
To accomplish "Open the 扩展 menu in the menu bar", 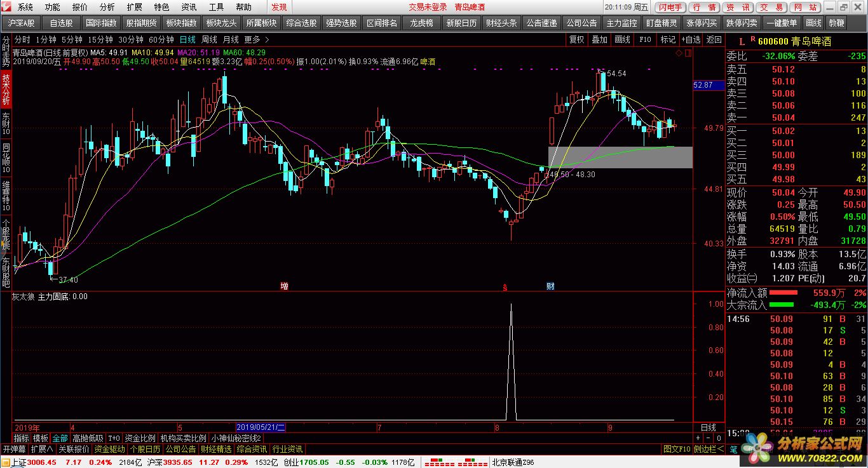I will pyautogui.click(x=134, y=7).
